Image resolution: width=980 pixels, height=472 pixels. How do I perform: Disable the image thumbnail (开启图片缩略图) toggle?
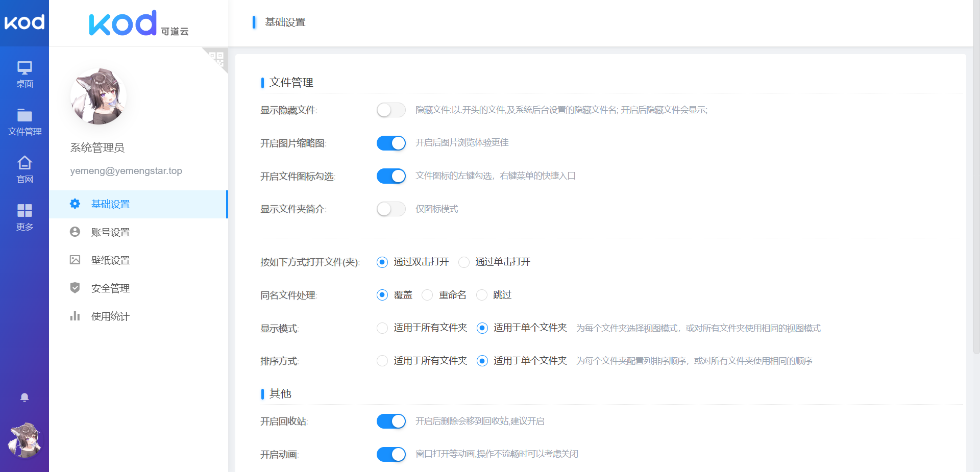[391, 143]
